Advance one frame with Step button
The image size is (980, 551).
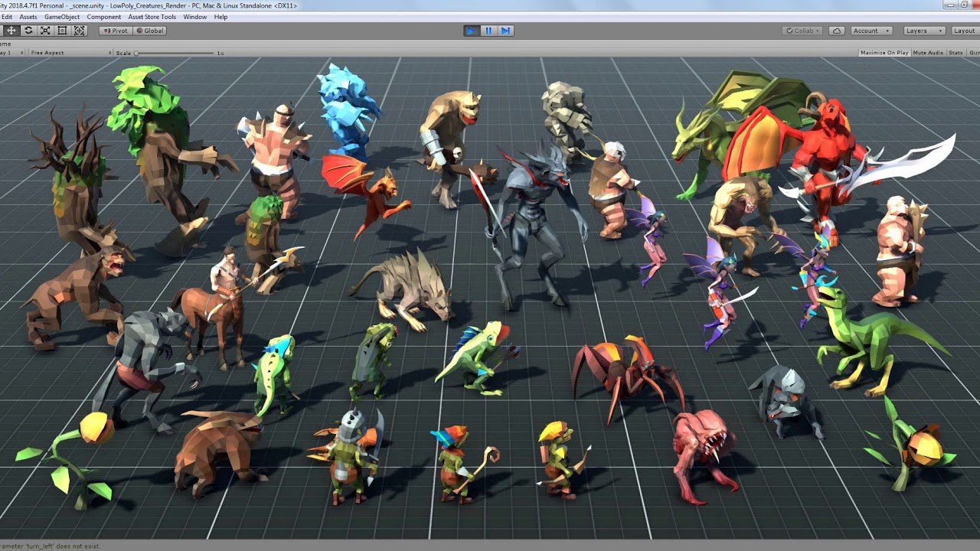505,31
